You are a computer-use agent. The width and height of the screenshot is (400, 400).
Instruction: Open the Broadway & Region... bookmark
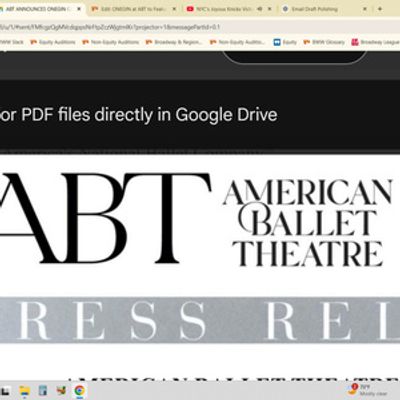pyautogui.click(x=174, y=42)
